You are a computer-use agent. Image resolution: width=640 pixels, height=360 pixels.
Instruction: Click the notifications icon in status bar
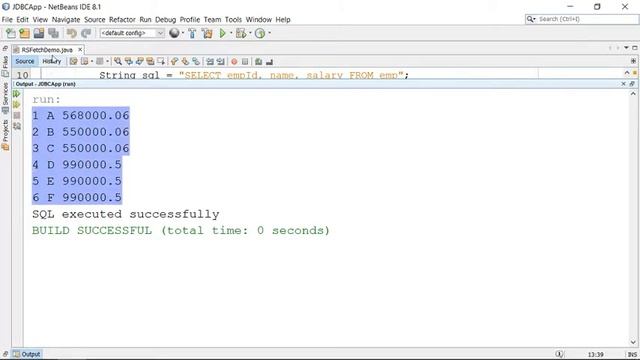click(x=559, y=354)
